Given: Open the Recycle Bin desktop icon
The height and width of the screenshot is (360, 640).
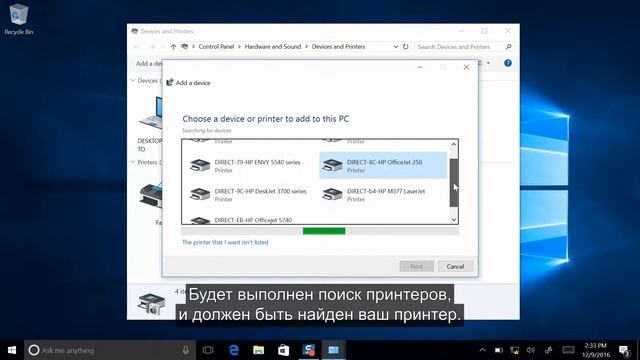Looking at the screenshot, I should point(18,19).
